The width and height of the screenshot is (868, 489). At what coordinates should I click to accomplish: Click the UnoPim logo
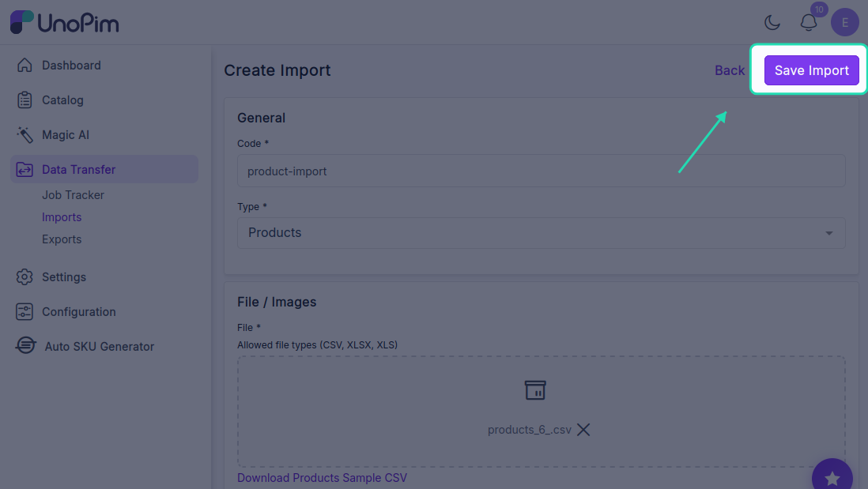pos(64,23)
